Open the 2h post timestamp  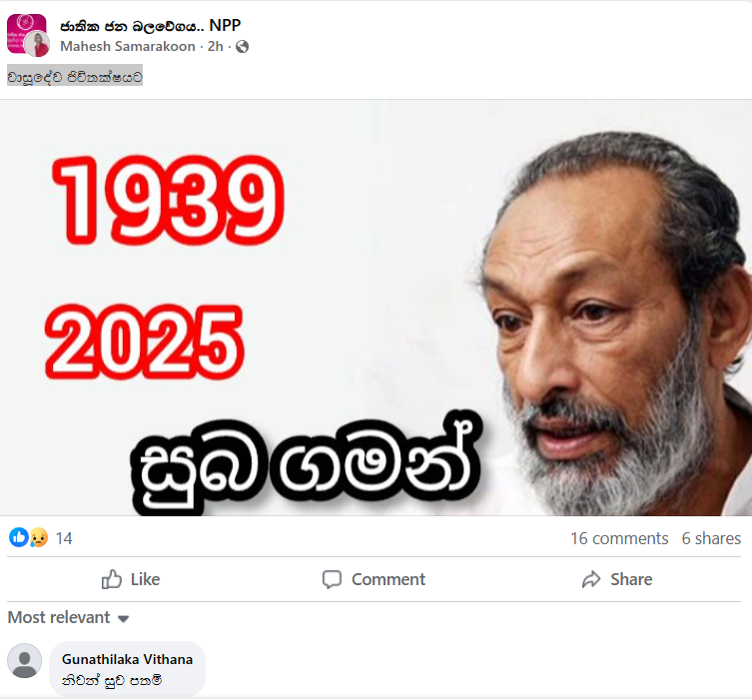tap(216, 47)
